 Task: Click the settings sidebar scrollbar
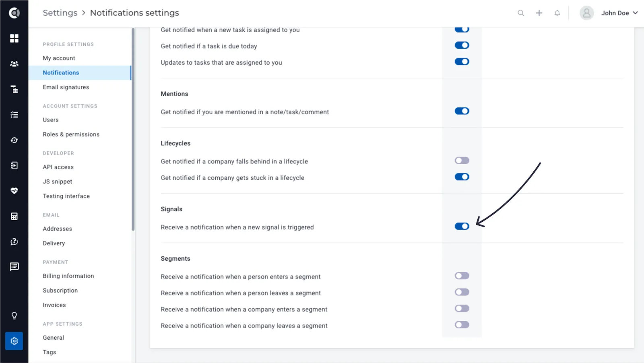click(133, 129)
